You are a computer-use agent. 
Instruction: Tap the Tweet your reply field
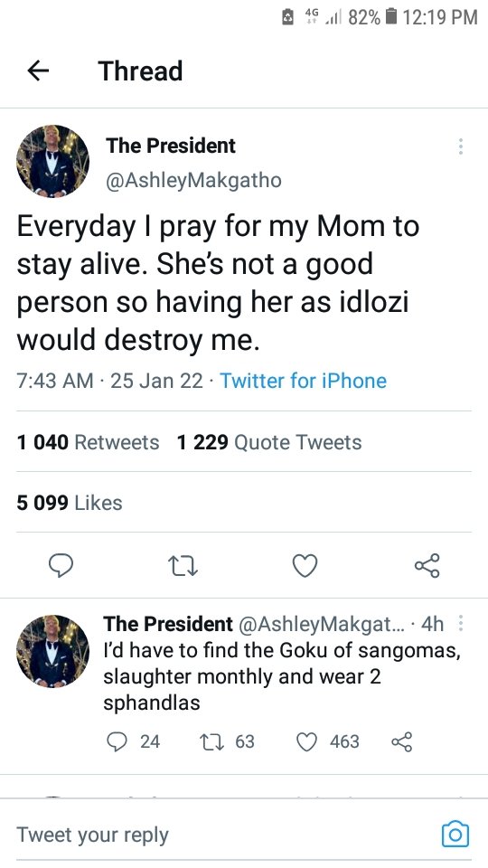[x=227, y=835]
